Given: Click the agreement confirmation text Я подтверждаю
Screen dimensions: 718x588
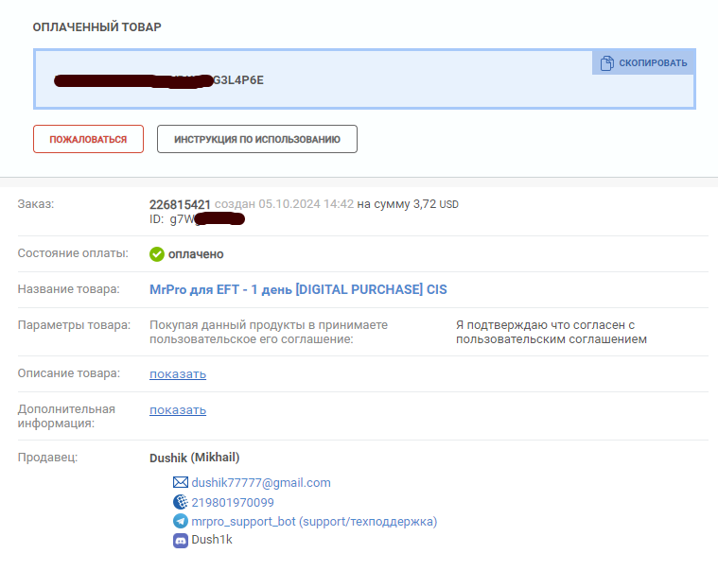Looking at the screenshot, I should point(552,332).
